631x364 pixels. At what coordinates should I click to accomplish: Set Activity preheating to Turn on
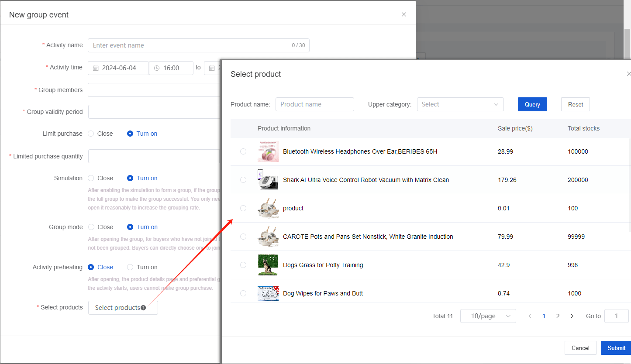point(142,267)
